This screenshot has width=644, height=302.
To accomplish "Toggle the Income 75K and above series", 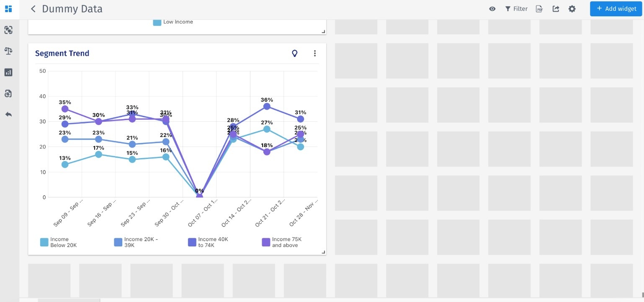I will coord(281,242).
